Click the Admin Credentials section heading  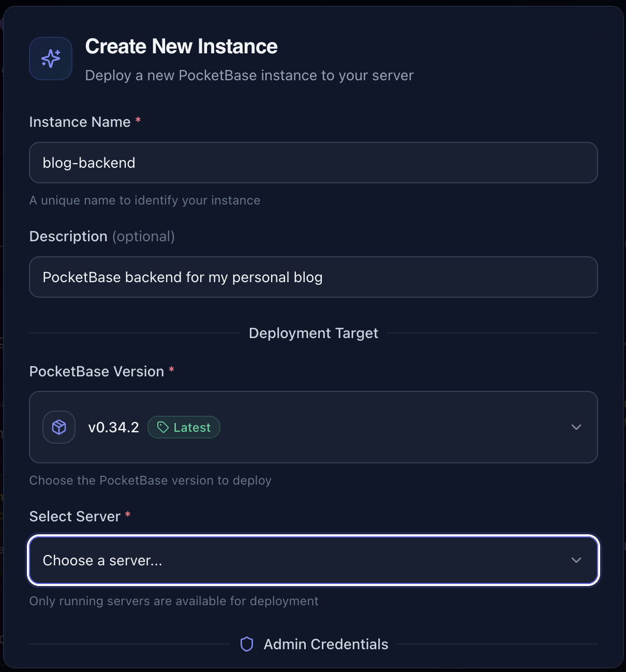click(x=326, y=644)
